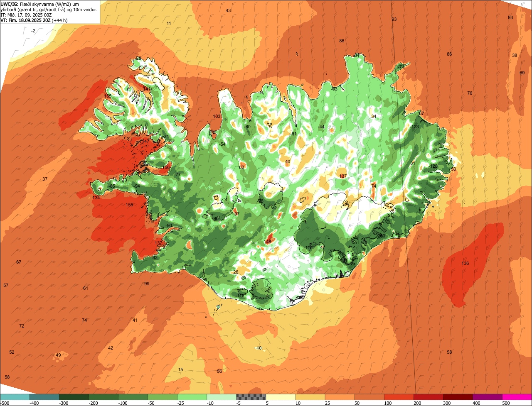Click the '55' value on the map
This screenshot has width=532, height=406.
coord(219,371)
